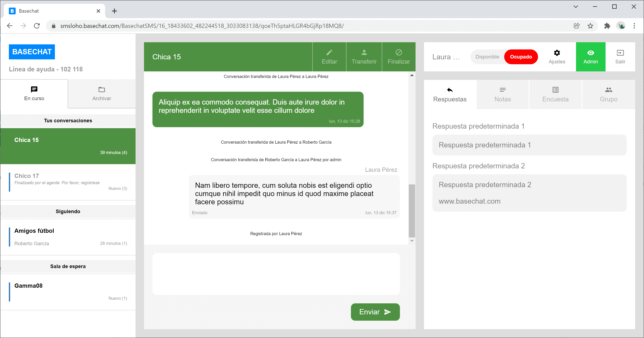Click the Editar pencil icon
This screenshot has width=644, height=338.
pos(329,53)
